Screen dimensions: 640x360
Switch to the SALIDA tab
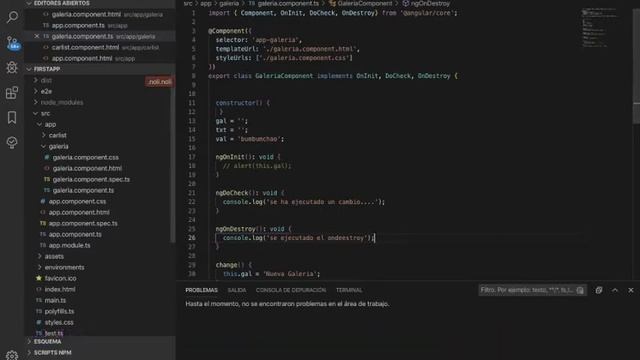click(x=237, y=290)
